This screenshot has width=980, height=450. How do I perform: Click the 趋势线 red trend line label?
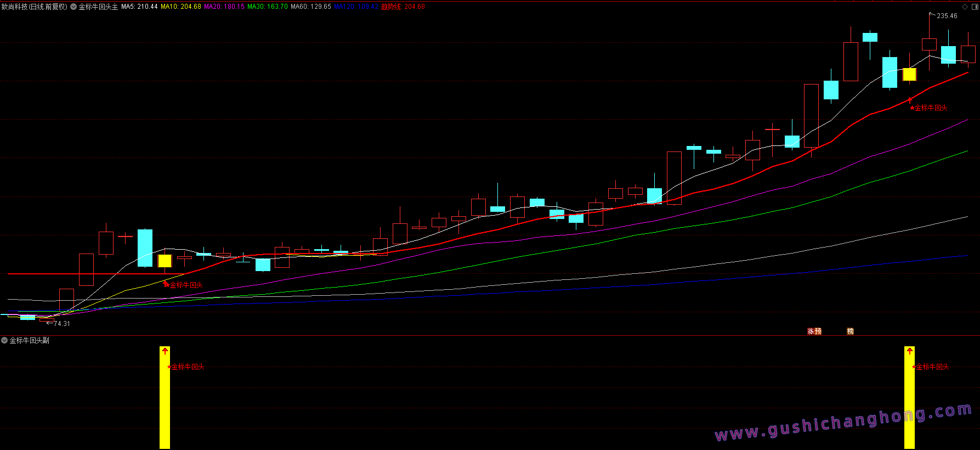[403, 7]
